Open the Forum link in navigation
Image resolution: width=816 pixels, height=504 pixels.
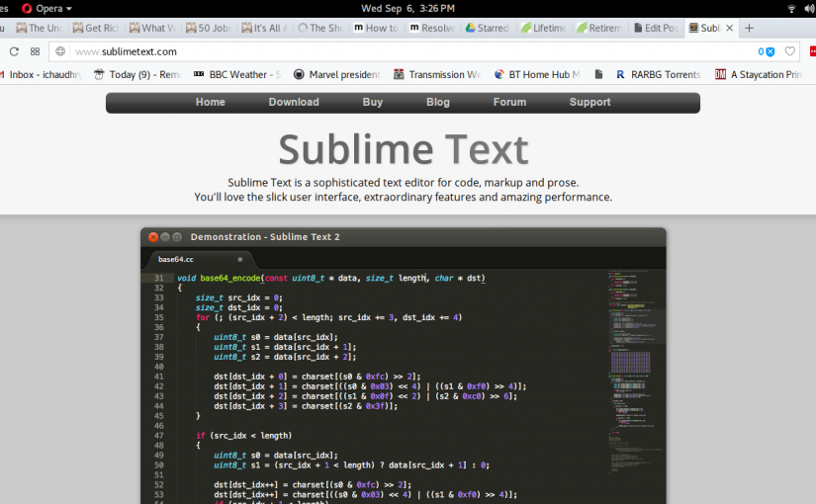509,102
